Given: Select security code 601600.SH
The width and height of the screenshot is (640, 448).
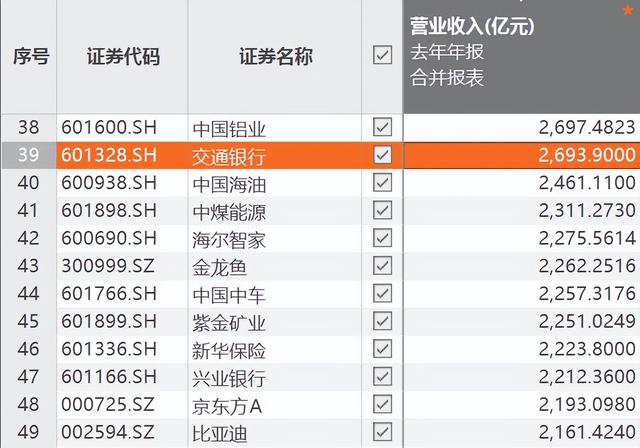Looking at the screenshot, I should coord(109,127).
